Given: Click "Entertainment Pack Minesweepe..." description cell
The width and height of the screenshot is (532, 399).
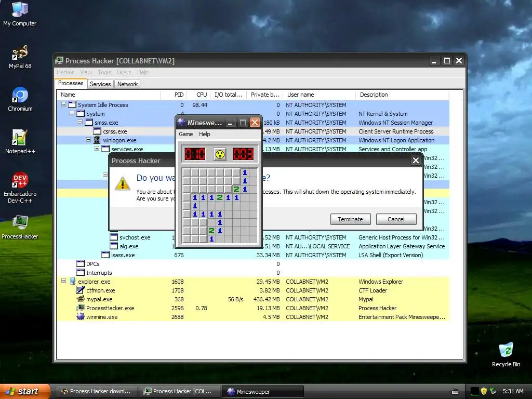Looking at the screenshot, I should click(402, 316).
